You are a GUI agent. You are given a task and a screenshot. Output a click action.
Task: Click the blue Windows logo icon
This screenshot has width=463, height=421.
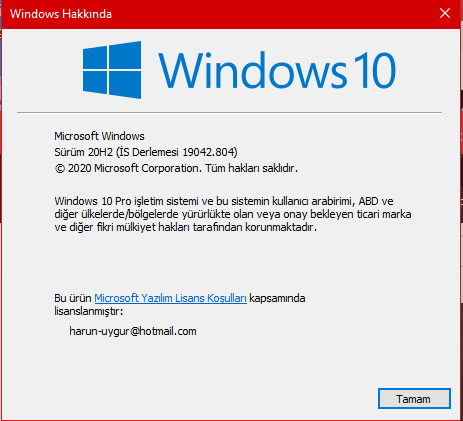click(112, 70)
